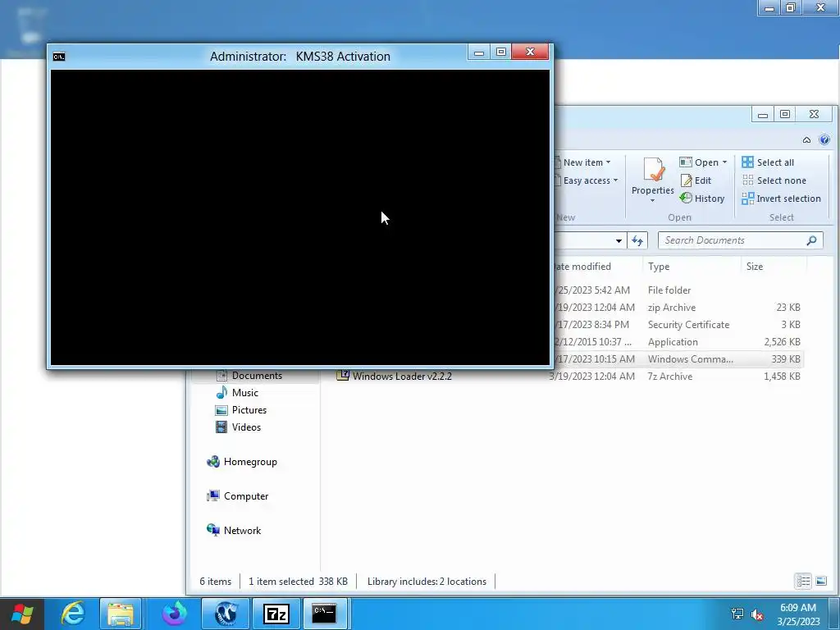Viewport: 840px width, 630px height.
Task: Click the search magnifier icon
Action: 811,240
